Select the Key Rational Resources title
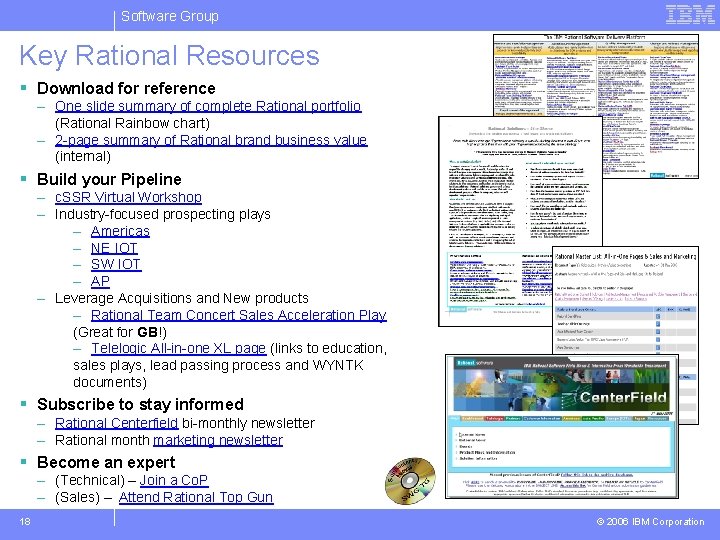This screenshot has height=540, width=720. click(x=169, y=56)
